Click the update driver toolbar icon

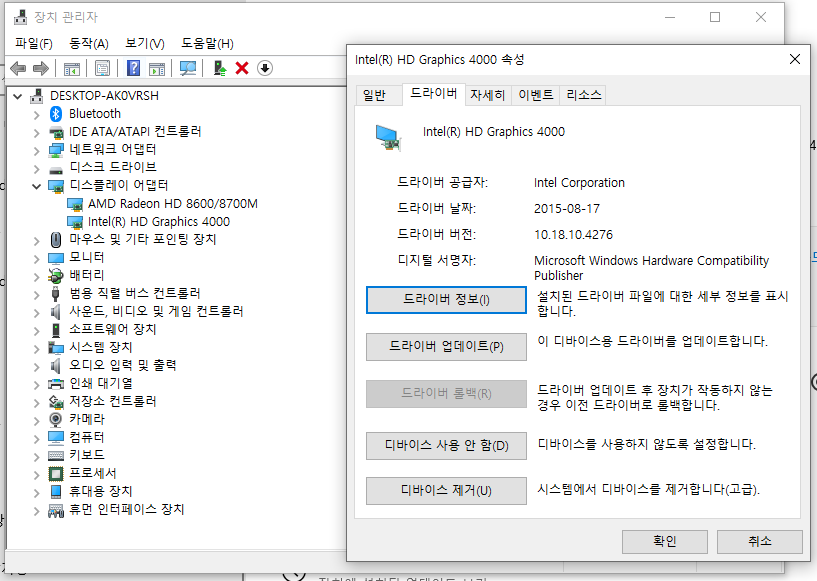[220, 68]
